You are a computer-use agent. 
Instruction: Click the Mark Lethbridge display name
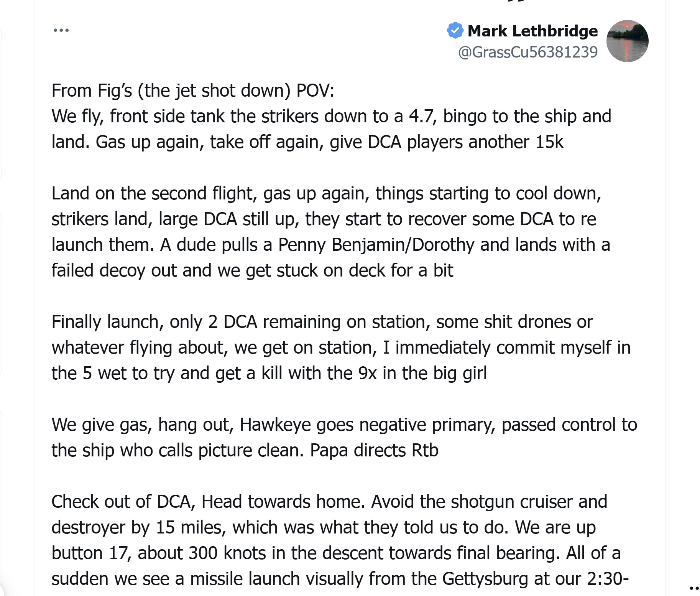coord(532,31)
